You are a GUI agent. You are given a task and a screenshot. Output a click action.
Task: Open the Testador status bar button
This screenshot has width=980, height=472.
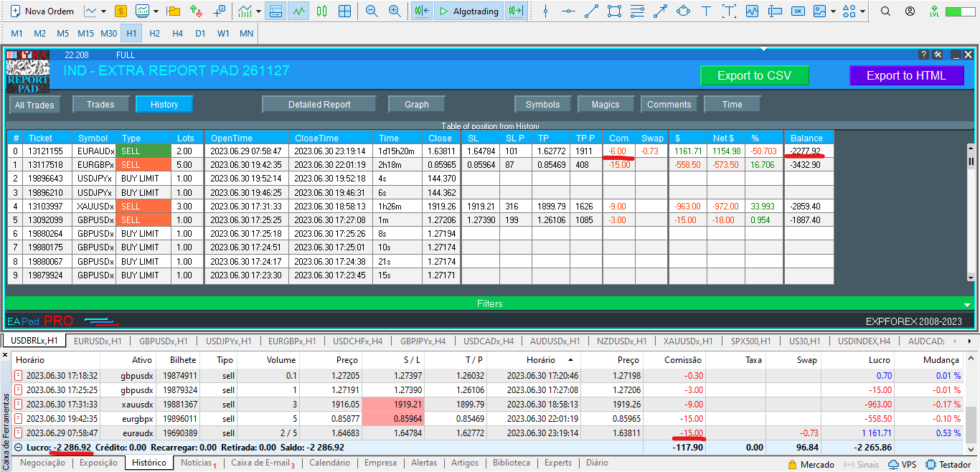(948, 464)
